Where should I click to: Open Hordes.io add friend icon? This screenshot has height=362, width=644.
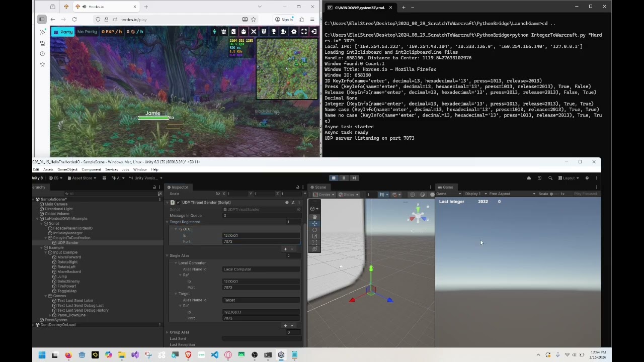pos(284,32)
